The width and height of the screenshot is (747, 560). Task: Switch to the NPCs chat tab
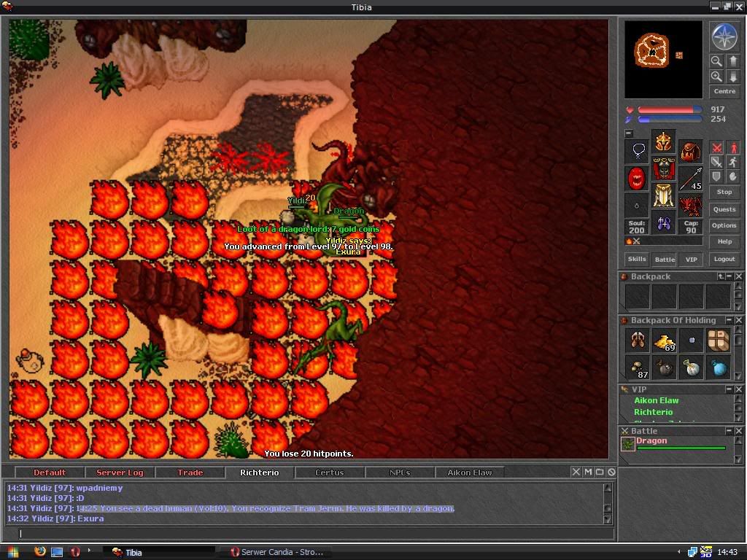coord(399,472)
